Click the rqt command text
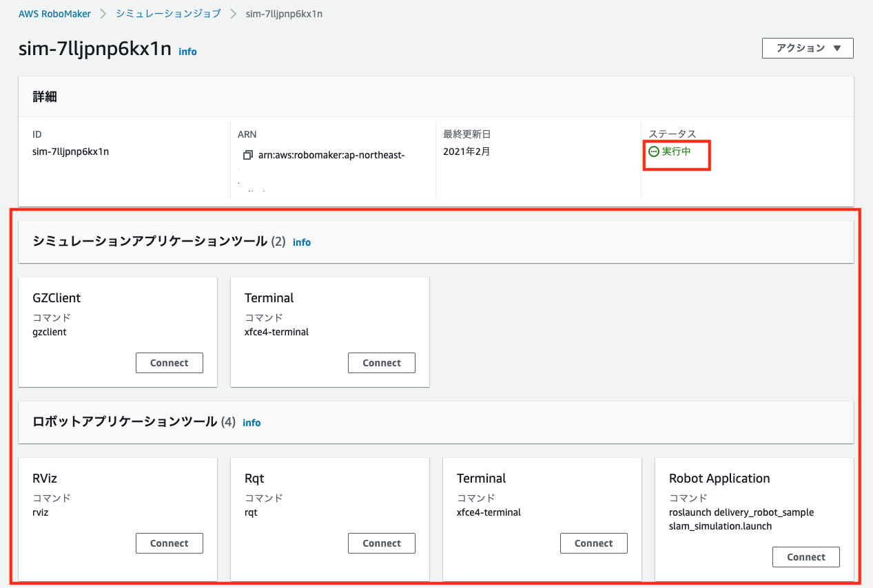Screen dimensions: 873x588 click(251, 512)
